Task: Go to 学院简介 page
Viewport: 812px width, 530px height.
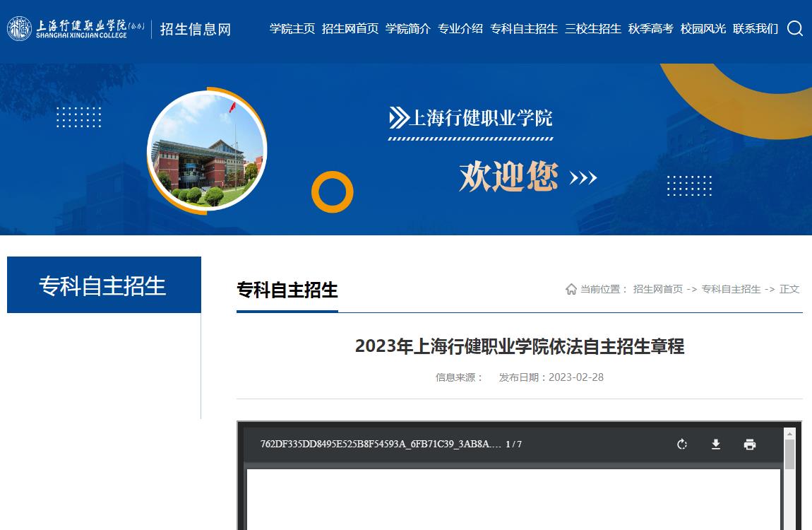Action: point(408,29)
